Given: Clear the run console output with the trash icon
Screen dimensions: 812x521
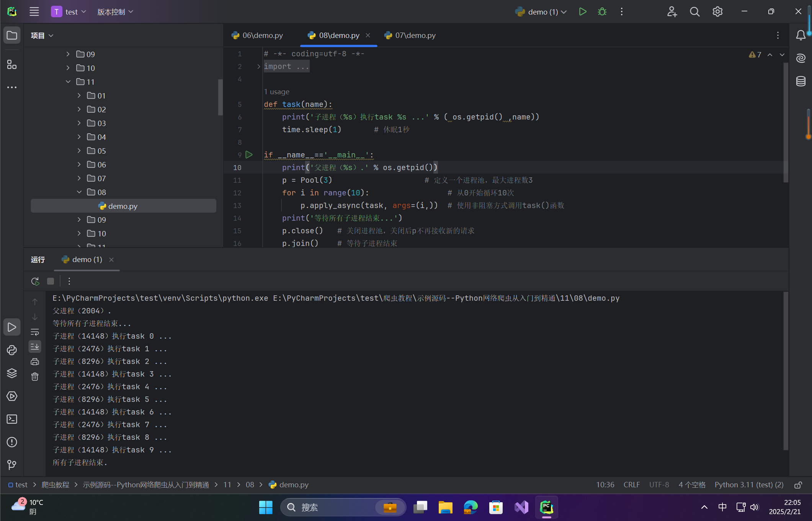Looking at the screenshot, I should pos(35,377).
